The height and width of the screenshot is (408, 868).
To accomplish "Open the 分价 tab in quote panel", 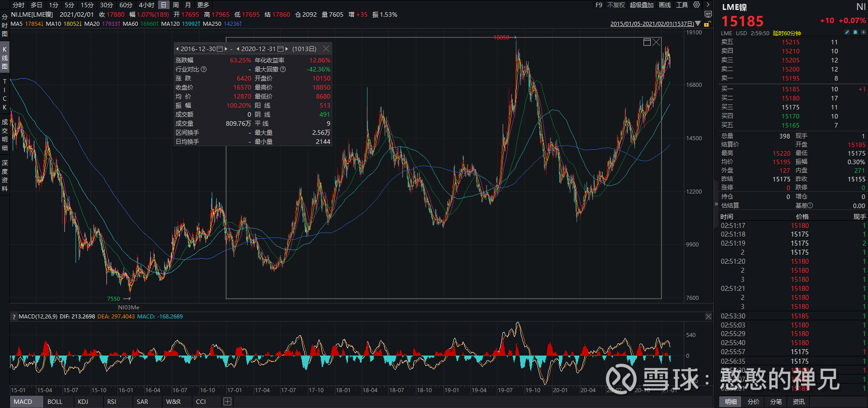I will [753, 402].
